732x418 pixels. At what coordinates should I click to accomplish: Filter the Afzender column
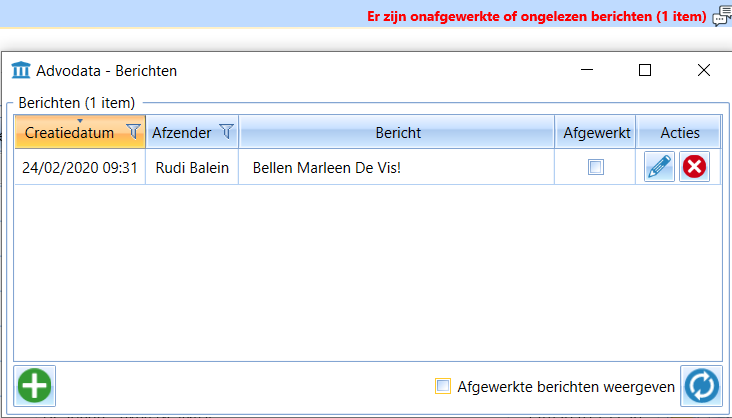coord(226,132)
